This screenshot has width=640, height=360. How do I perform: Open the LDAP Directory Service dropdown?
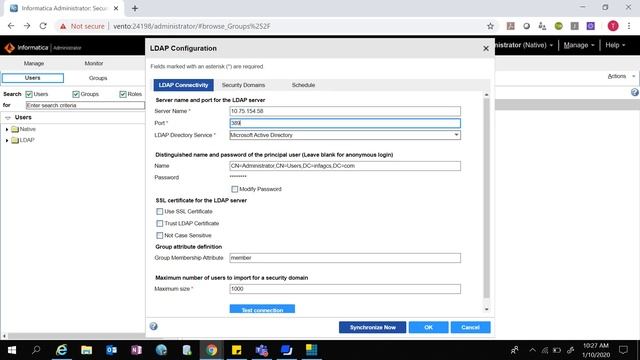click(345, 135)
